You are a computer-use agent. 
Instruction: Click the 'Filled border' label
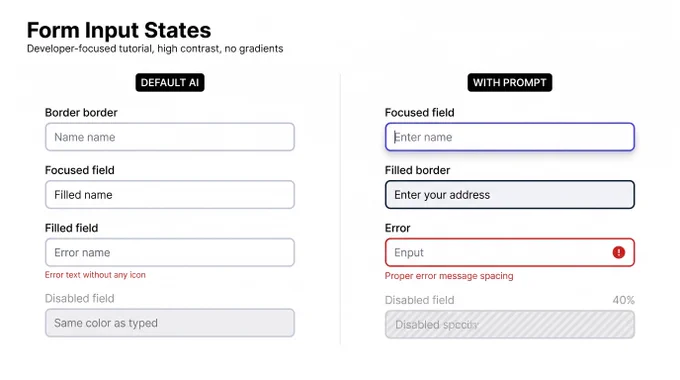pos(417,170)
